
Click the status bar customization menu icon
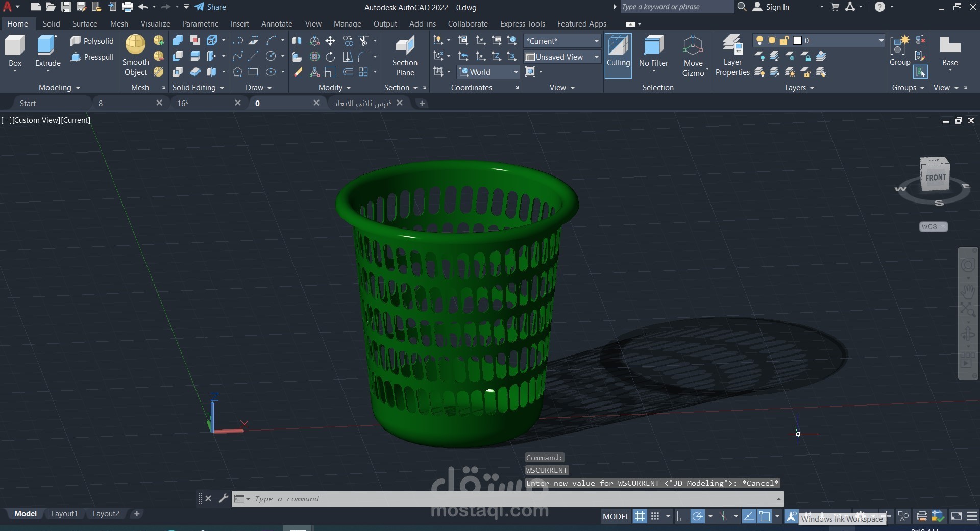pos(972,516)
